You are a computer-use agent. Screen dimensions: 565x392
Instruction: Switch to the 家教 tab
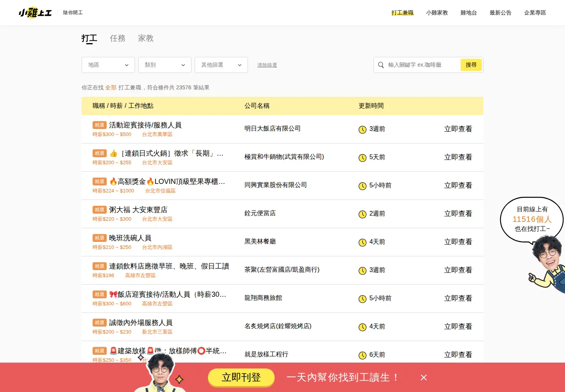tap(146, 38)
